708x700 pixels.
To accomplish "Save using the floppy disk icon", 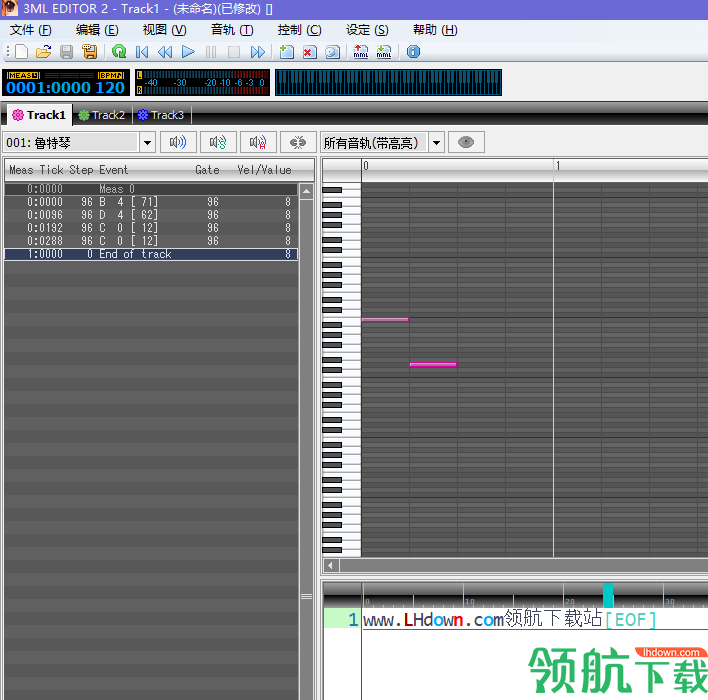I will [x=66, y=52].
